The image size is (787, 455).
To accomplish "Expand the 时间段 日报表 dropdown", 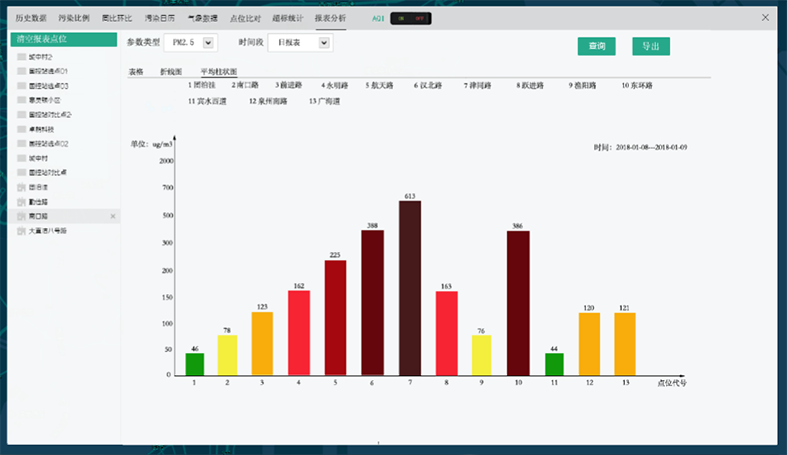I will (299, 42).
